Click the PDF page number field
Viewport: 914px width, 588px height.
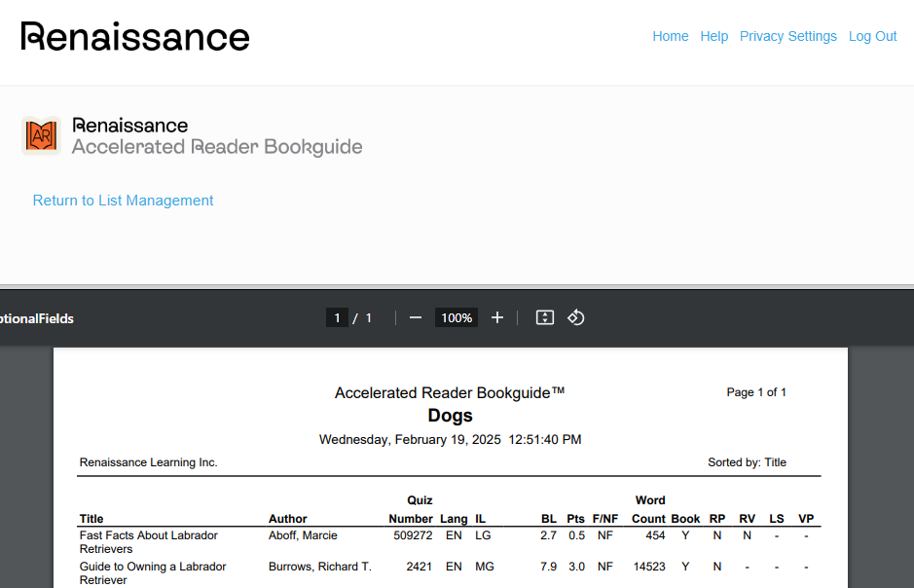point(337,317)
